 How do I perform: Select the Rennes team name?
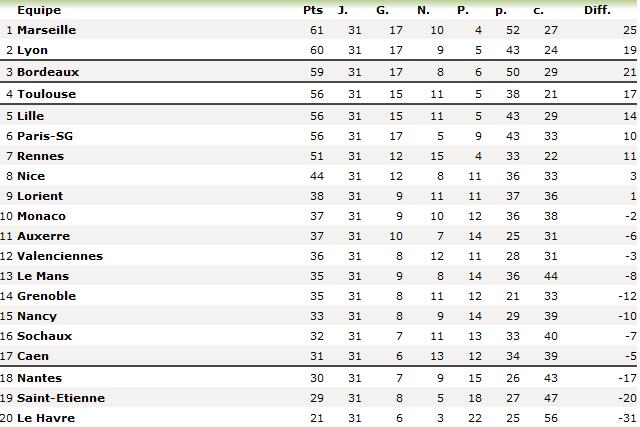(40, 156)
